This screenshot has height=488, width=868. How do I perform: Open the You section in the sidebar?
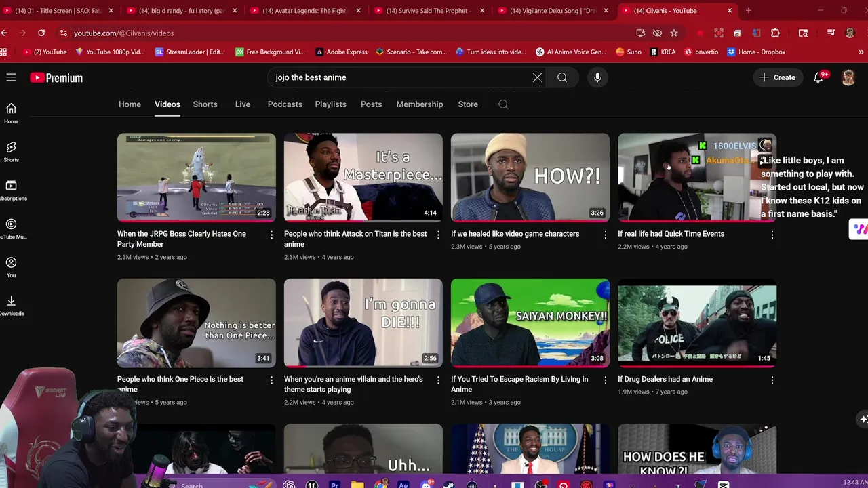[11, 267]
